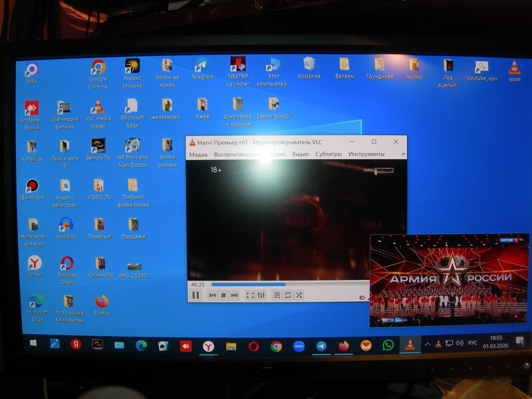The width and height of the screenshot is (532, 399).
Task: Stop playback in VLC
Action: [223, 295]
